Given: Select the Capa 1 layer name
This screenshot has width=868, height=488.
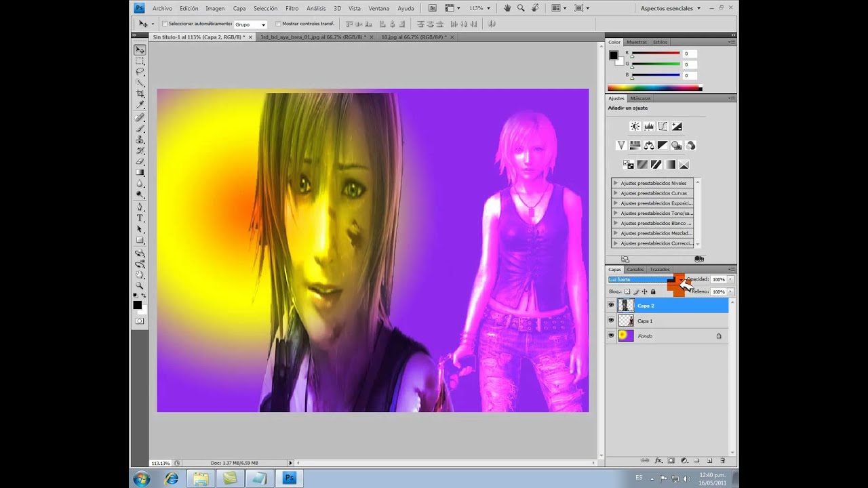Looking at the screenshot, I should pyautogui.click(x=645, y=321).
